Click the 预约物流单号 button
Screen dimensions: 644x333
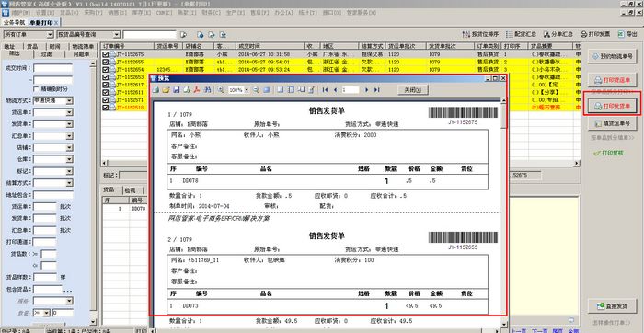[614, 56]
